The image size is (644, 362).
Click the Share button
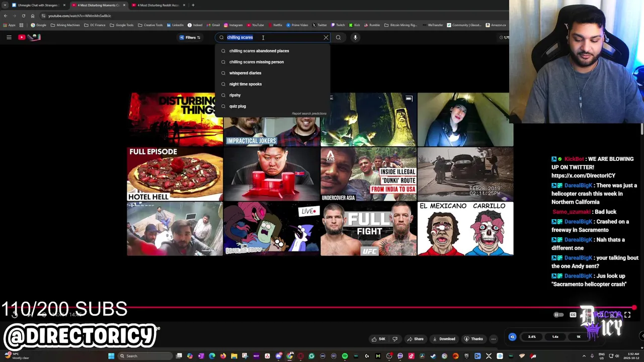[415, 339]
